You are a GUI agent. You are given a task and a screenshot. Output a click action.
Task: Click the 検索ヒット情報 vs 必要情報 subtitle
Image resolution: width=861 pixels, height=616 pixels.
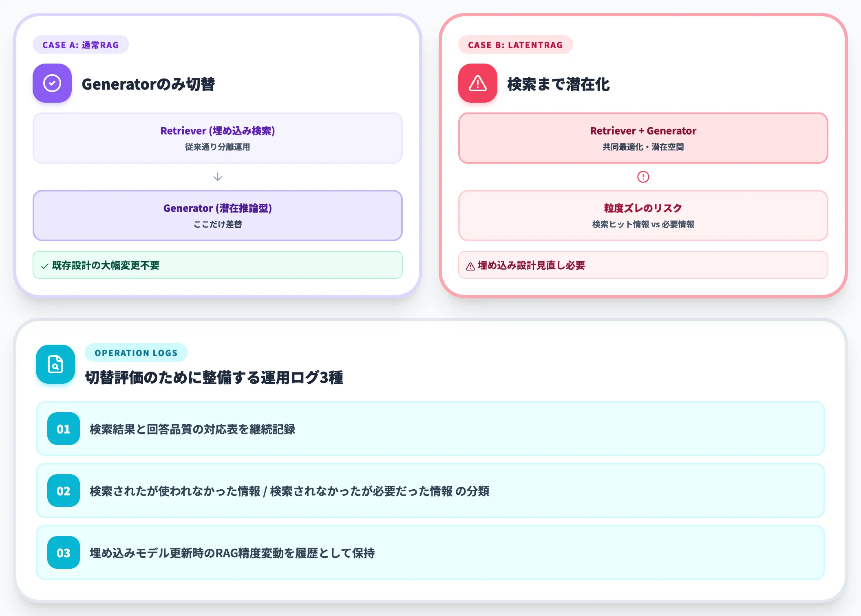(x=643, y=224)
